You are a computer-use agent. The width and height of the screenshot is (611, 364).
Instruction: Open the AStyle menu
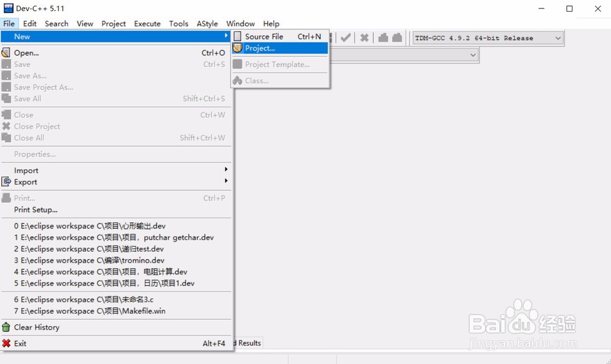point(207,24)
